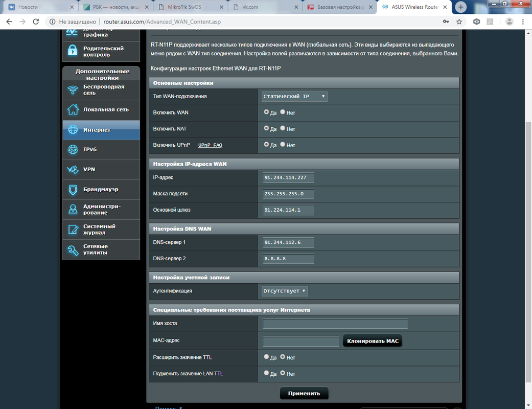This screenshot has width=532, height=409.
Task: Open Локальная сеть menu item
Action: coord(101,109)
